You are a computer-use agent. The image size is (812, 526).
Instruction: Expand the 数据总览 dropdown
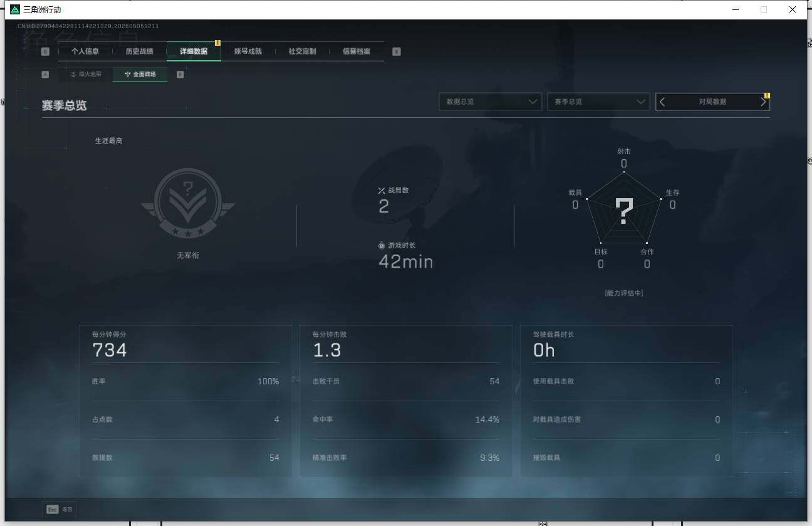coord(490,102)
